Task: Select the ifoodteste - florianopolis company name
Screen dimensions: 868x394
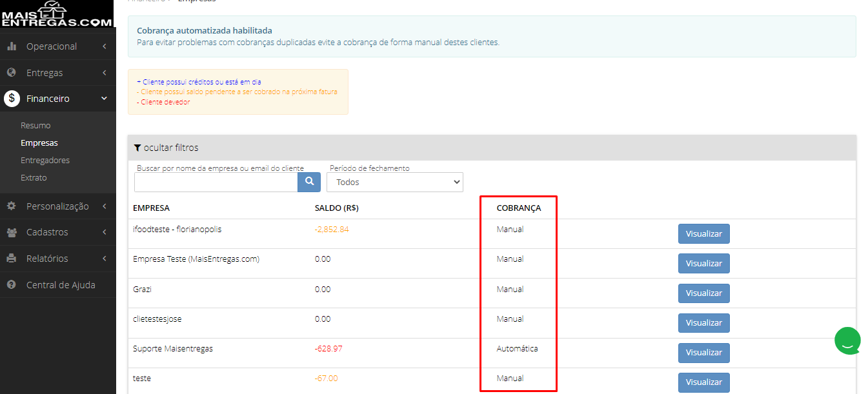Action: click(177, 230)
